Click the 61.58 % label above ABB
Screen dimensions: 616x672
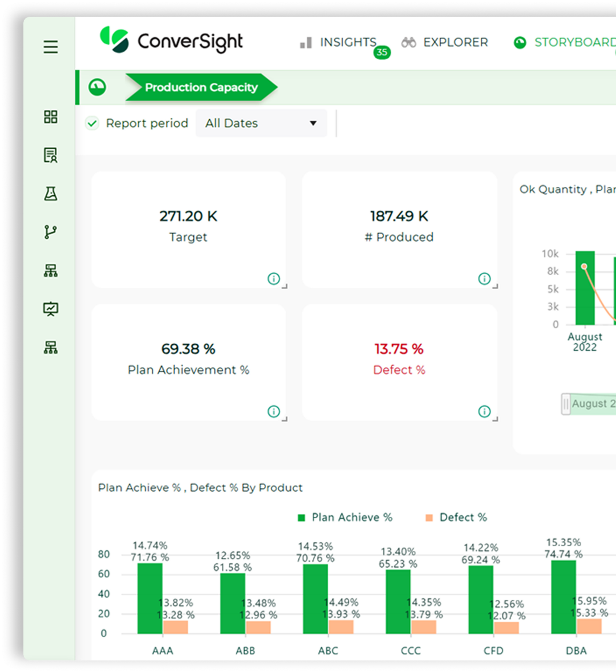tap(233, 567)
